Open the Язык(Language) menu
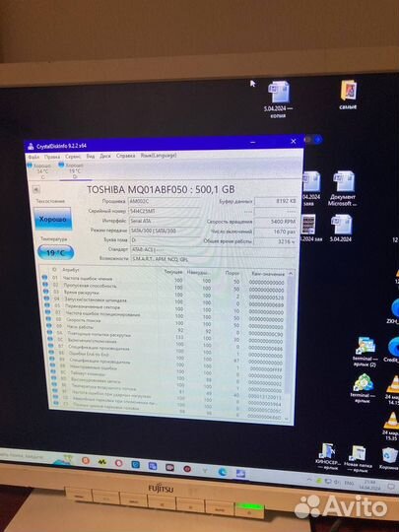The image size is (399, 532). click(x=159, y=156)
